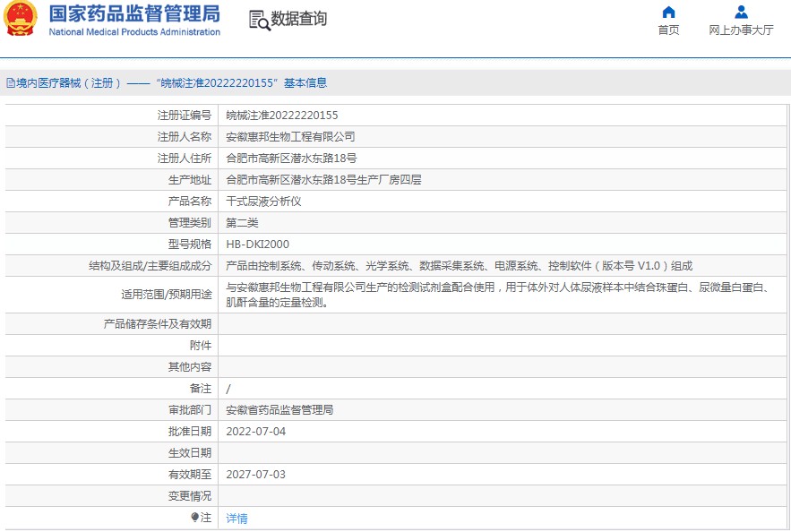Select the slash value in 备注 row

(228, 389)
